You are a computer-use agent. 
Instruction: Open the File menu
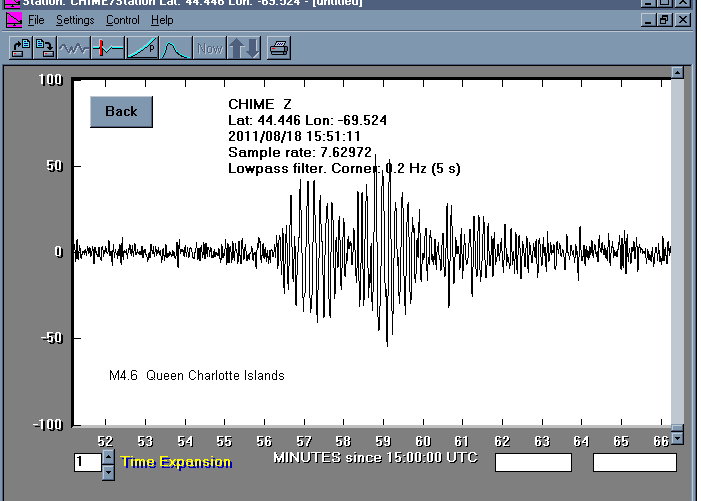point(36,20)
